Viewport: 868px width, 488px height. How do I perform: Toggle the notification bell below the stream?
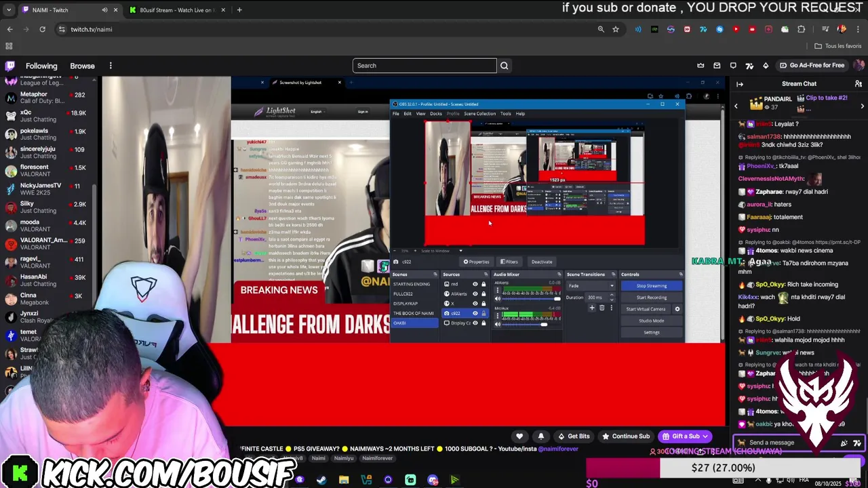pos(541,436)
